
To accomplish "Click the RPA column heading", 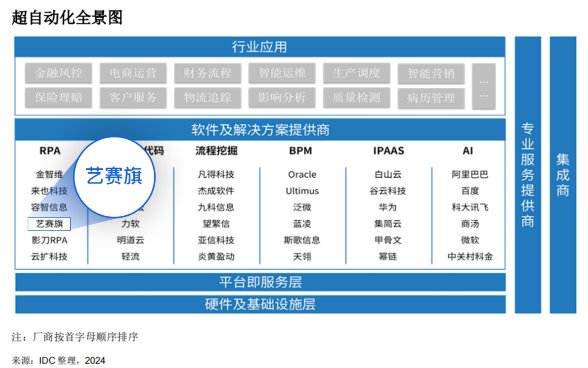I will 50,151.
